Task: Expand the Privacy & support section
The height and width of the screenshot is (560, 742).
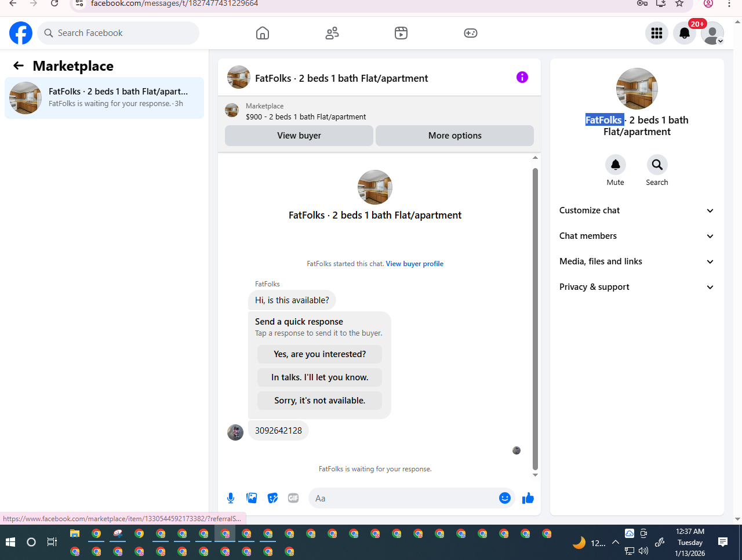Action: click(636, 287)
